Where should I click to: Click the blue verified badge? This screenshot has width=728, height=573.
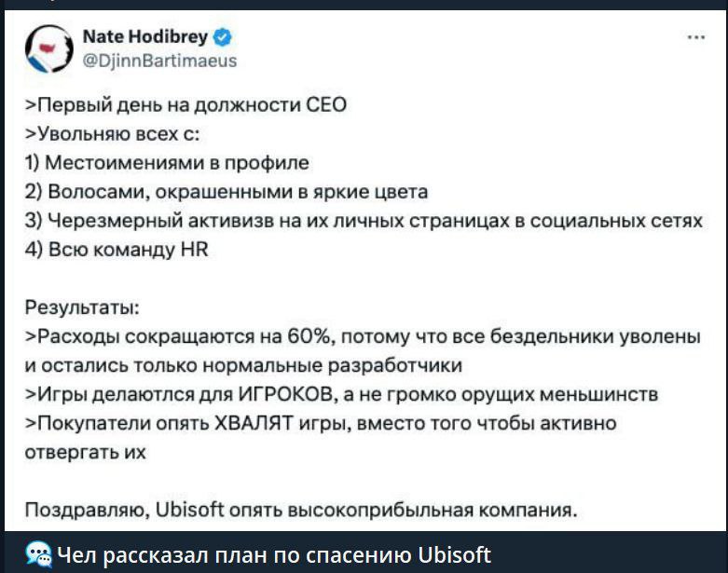221,39
